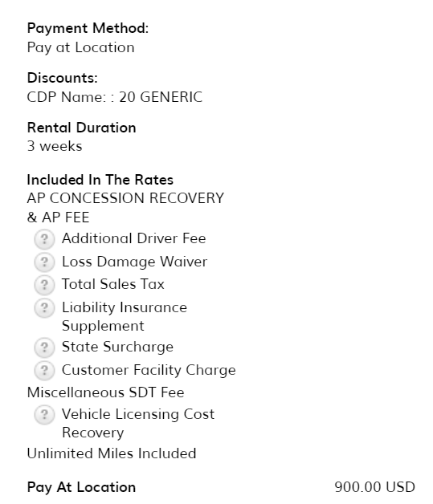Image resolution: width=433 pixels, height=504 pixels.
Task: Click Customer Facility Charge text
Action: tap(149, 370)
